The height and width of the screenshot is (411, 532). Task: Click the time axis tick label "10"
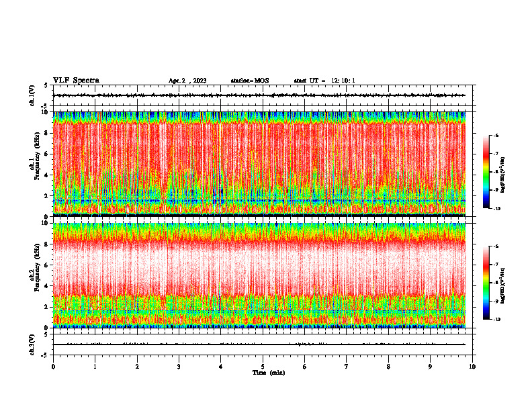pos(472,367)
